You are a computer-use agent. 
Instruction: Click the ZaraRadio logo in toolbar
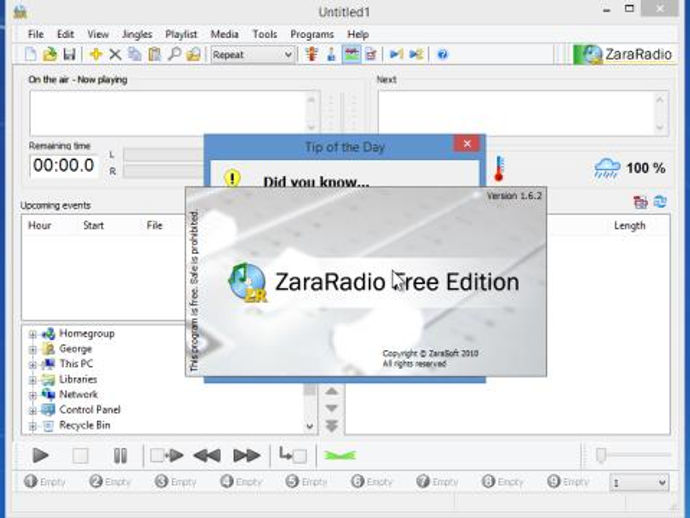click(623, 55)
